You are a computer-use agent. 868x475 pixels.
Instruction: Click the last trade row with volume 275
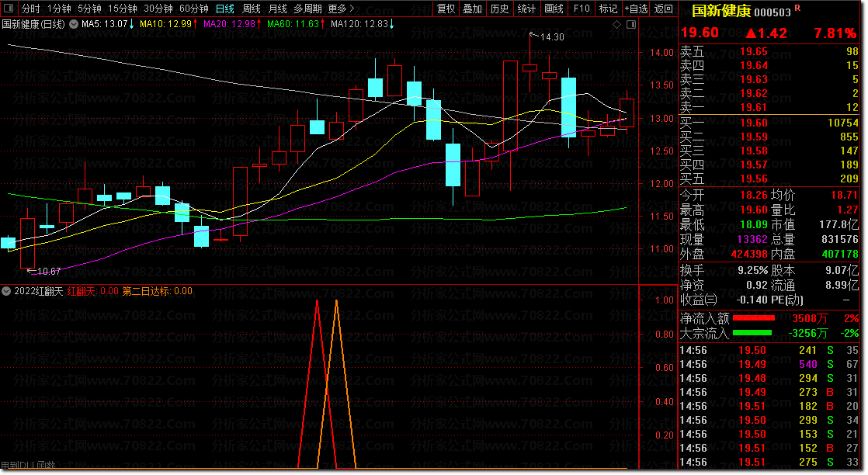tap(769, 463)
